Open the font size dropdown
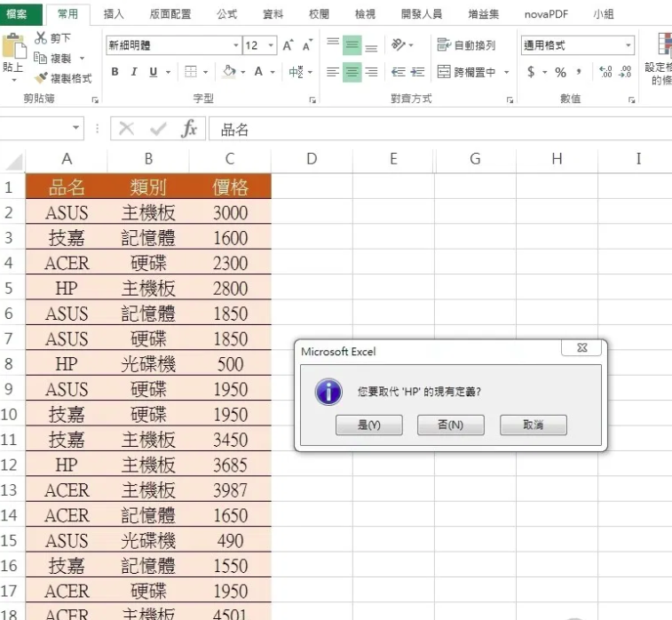 pos(271,45)
